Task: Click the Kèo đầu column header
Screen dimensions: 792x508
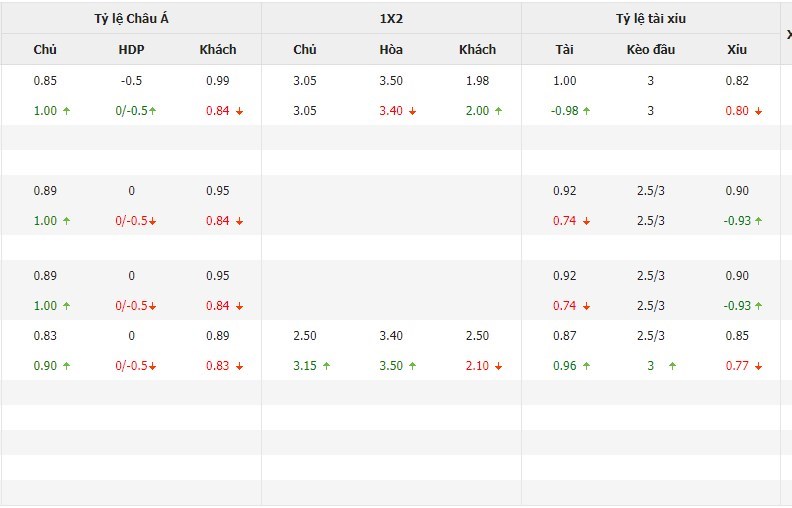Action: pyautogui.click(x=651, y=50)
